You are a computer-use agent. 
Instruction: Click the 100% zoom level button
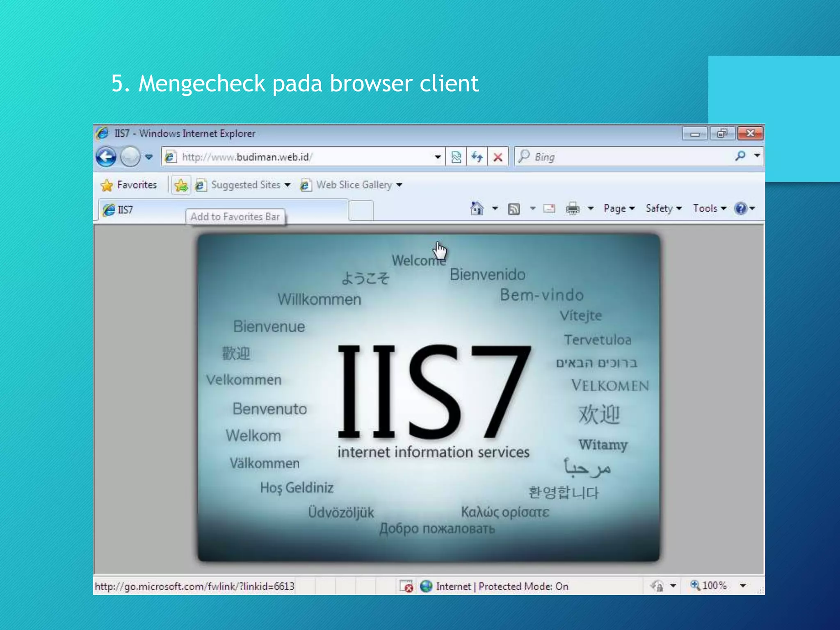(x=708, y=585)
